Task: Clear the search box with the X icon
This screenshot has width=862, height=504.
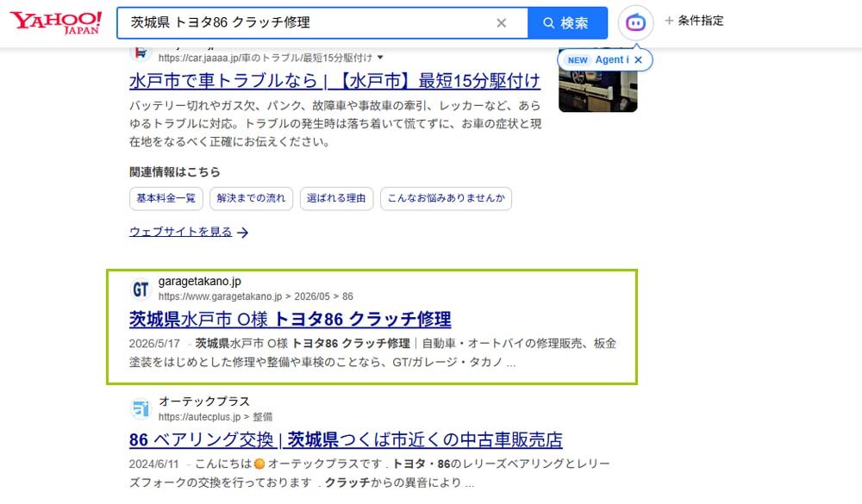Action: (x=502, y=23)
